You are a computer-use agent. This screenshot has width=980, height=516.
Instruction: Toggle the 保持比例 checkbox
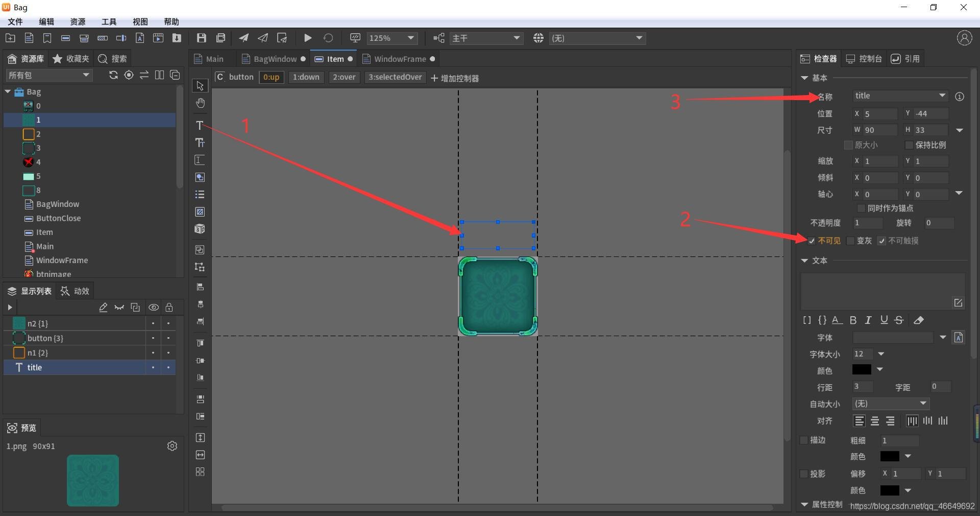click(x=909, y=145)
